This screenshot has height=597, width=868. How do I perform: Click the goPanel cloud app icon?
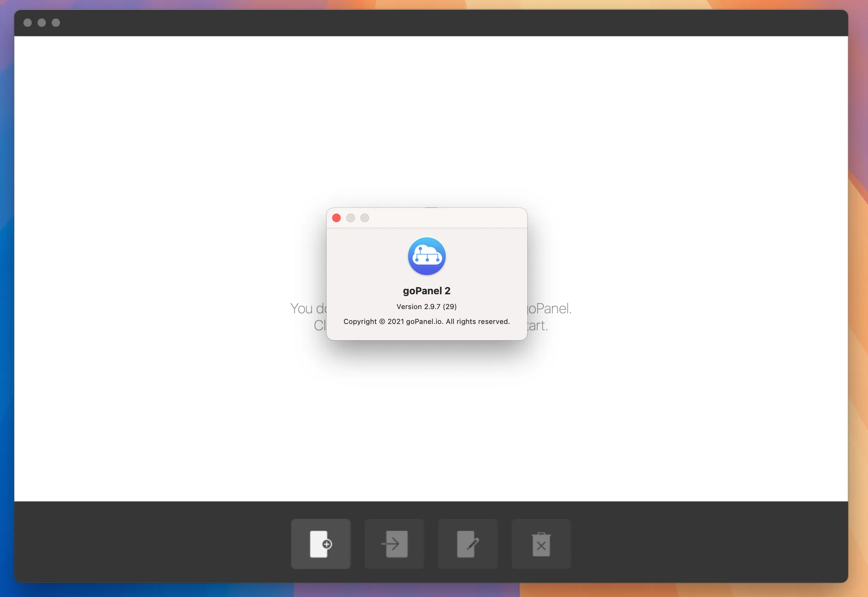click(x=427, y=257)
